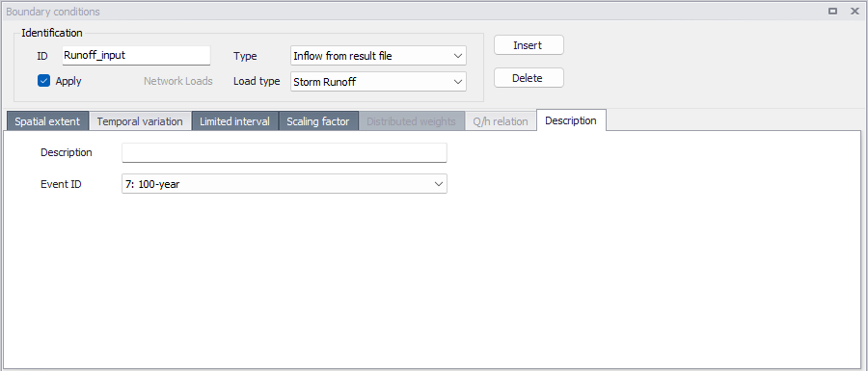The height and width of the screenshot is (371, 868).
Task: Switch to the Temporal variation tab
Action: click(x=140, y=121)
